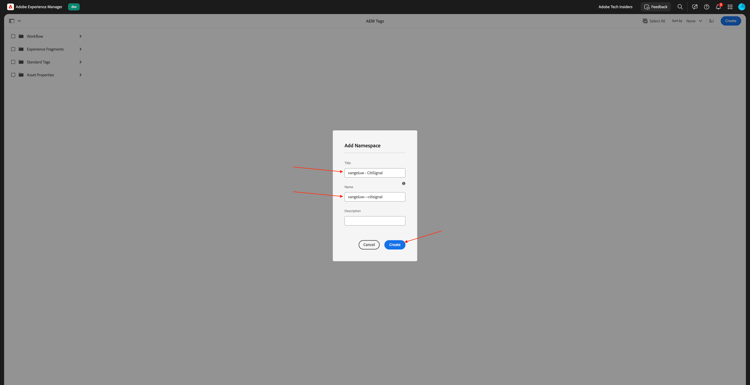Check the Standard Tags checkbox

13,62
